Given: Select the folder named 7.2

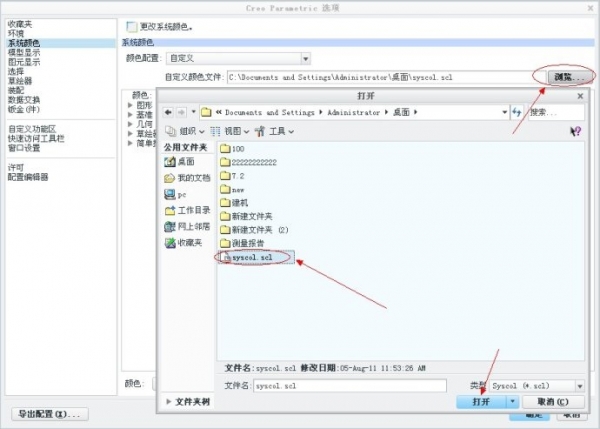Looking at the screenshot, I should [232, 176].
